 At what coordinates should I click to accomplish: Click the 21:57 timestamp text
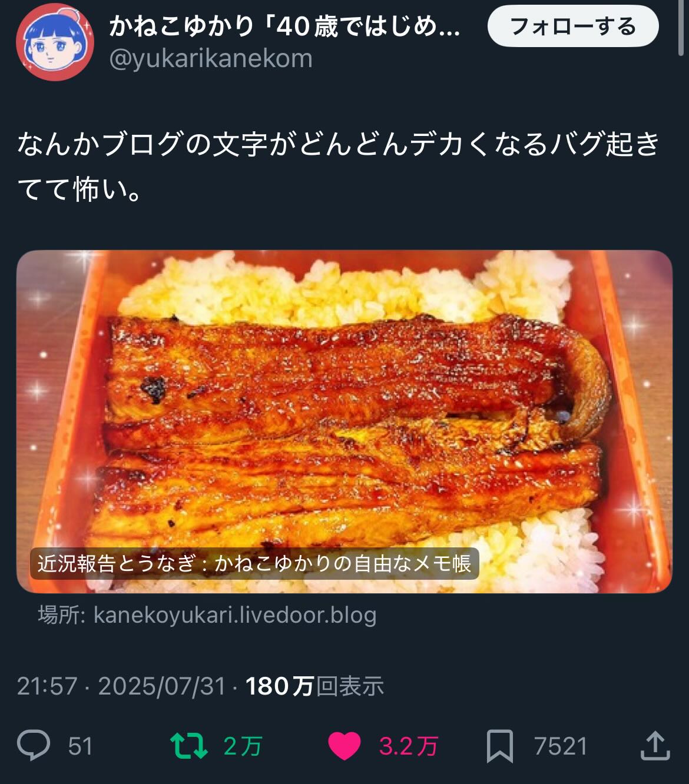[47, 686]
